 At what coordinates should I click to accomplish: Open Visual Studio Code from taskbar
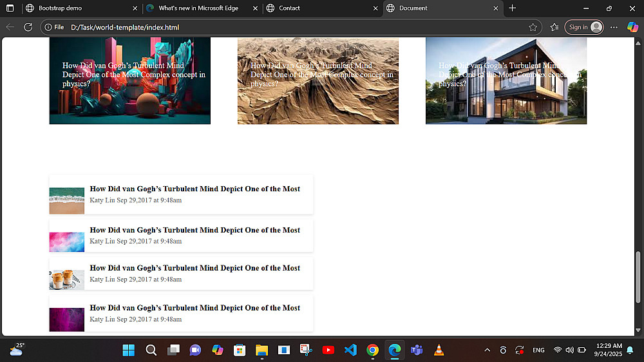pyautogui.click(x=350, y=350)
